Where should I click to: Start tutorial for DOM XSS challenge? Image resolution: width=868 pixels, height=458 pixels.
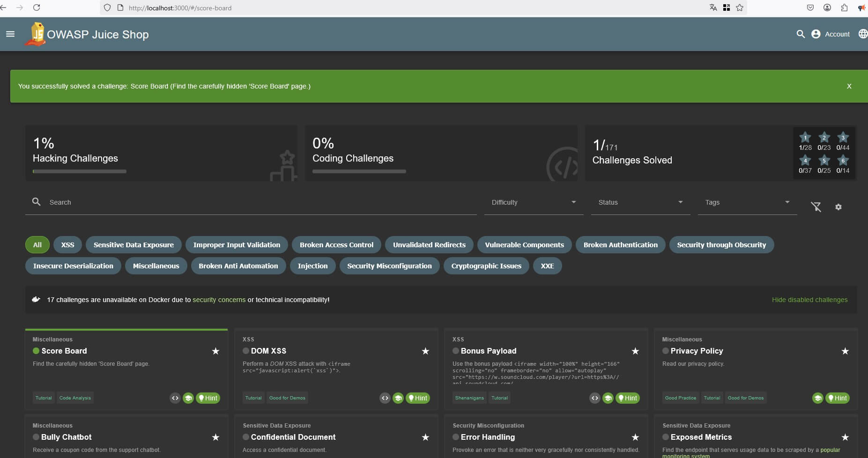click(x=398, y=398)
